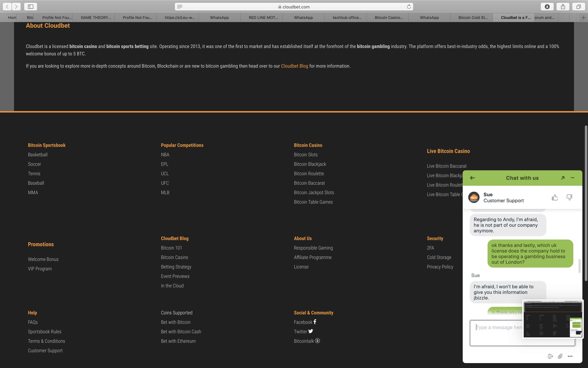Open Affiliate Programme link
The image size is (588, 368).
coord(313,257)
